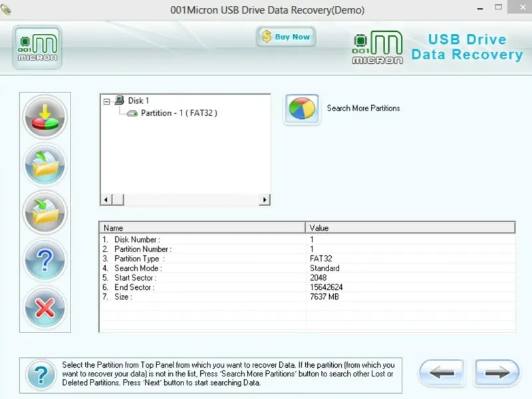Click the open-folder load log sidebar icon
The height and width of the screenshot is (399, 532).
click(45, 165)
